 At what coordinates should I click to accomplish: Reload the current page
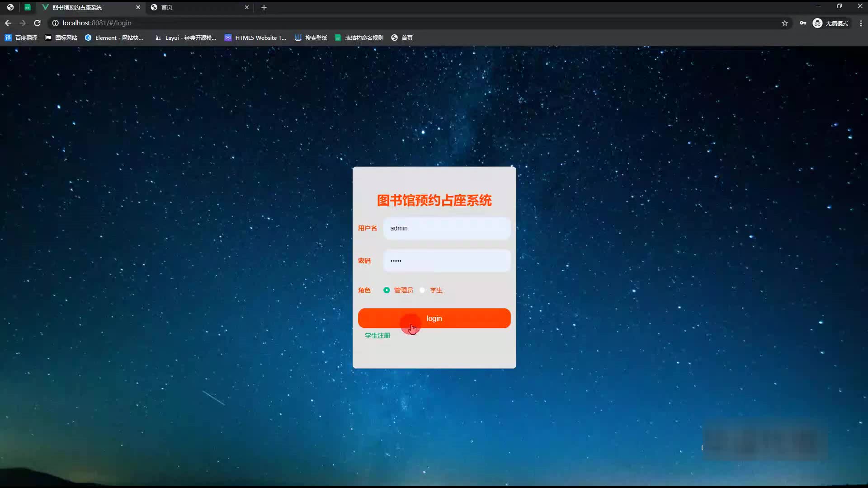(38, 23)
